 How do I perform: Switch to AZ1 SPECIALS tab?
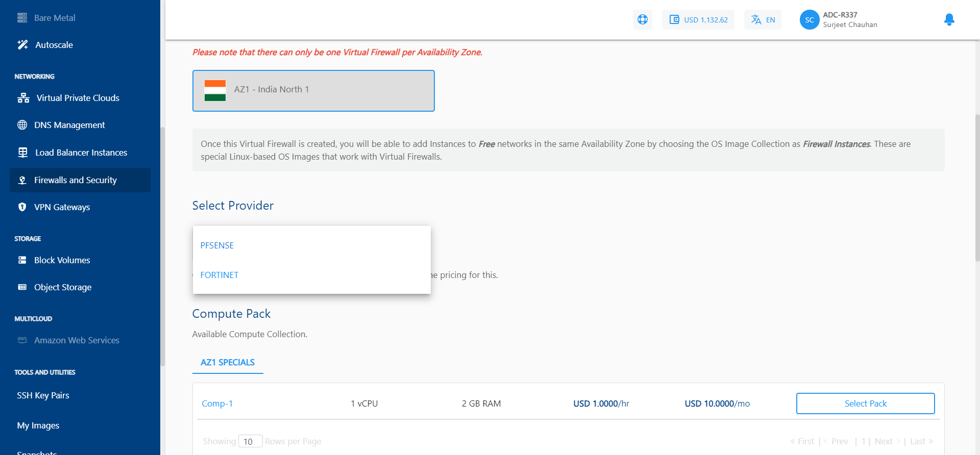click(x=228, y=362)
